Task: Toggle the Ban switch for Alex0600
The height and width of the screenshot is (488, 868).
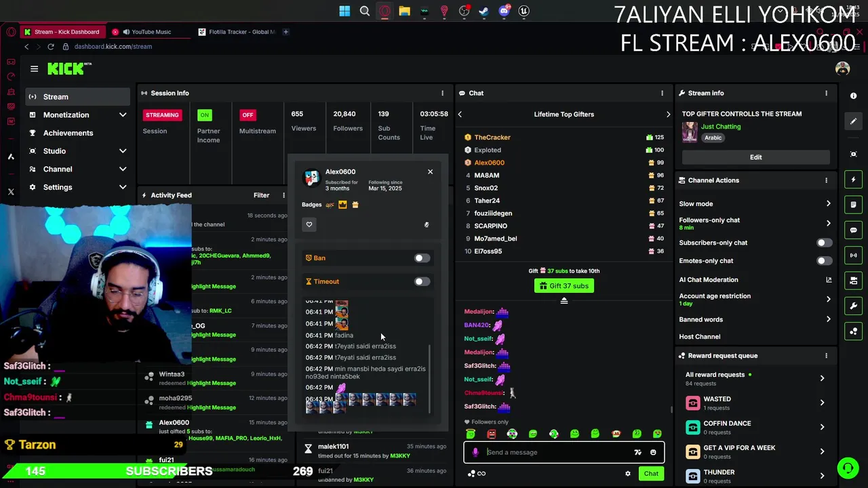Action: pyautogui.click(x=422, y=258)
